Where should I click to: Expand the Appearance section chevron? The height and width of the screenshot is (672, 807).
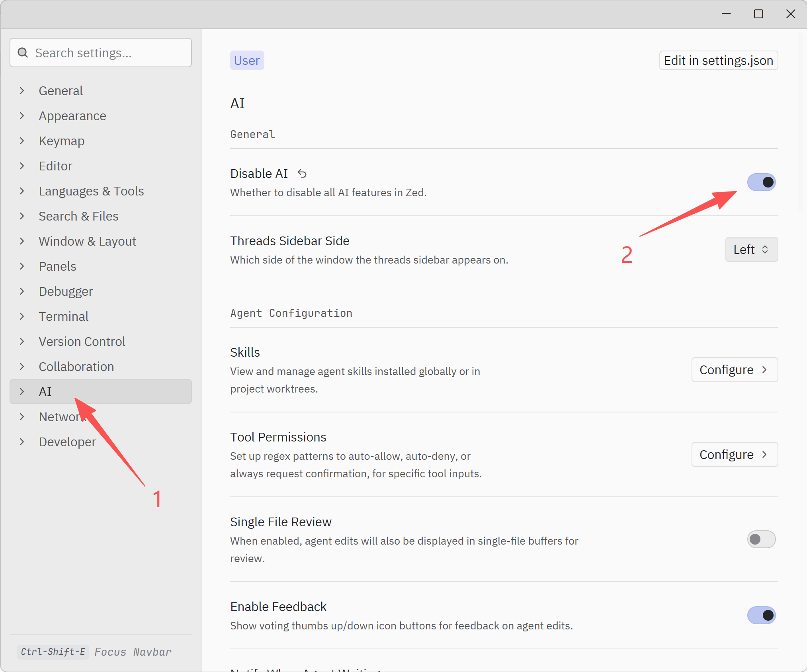[22, 116]
